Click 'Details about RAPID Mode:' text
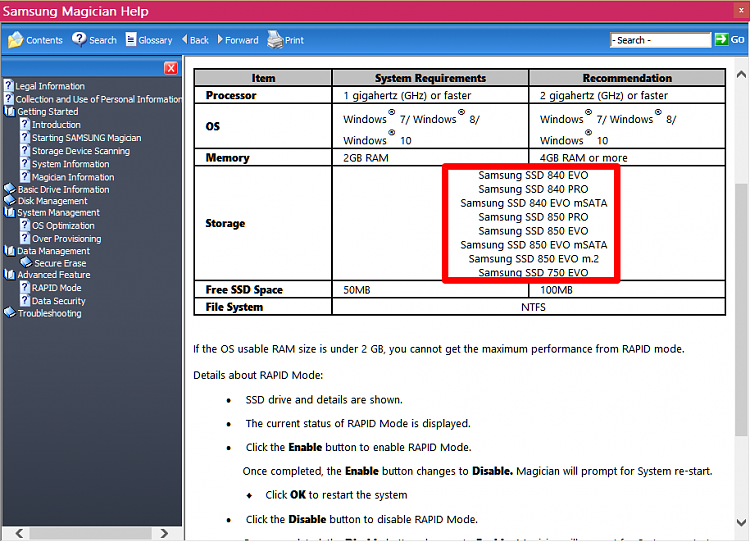 click(258, 376)
